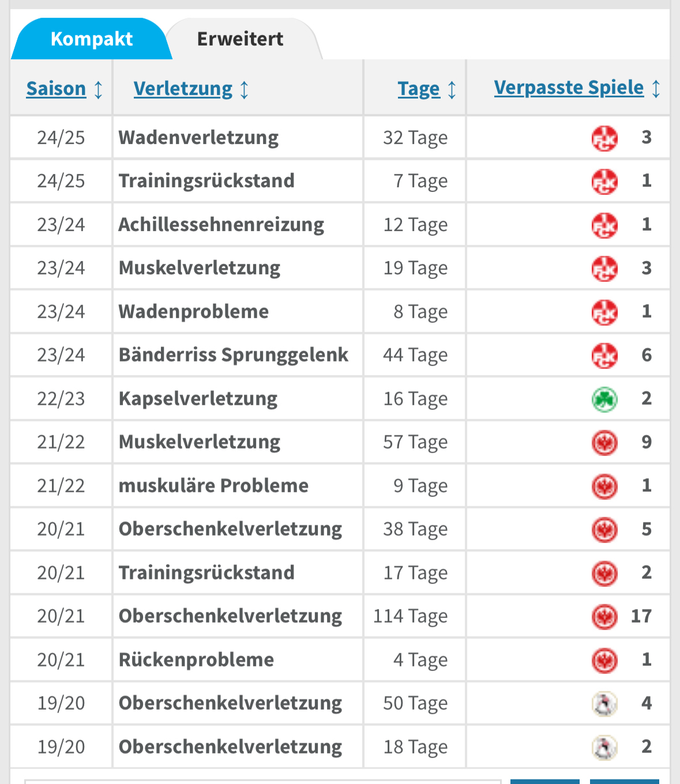The image size is (680, 784).
Task: Click club crest in 18 Tage row
Action: click(x=604, y=747)
